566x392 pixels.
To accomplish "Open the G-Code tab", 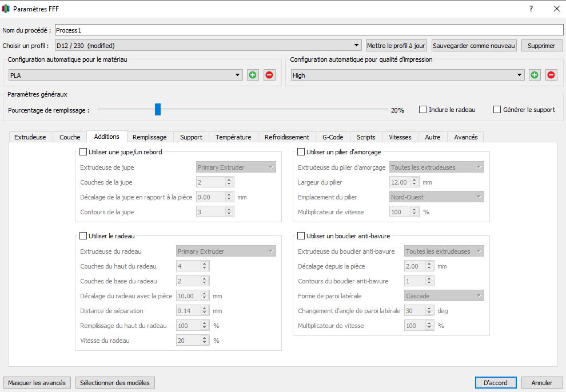I will coord(333,137).
